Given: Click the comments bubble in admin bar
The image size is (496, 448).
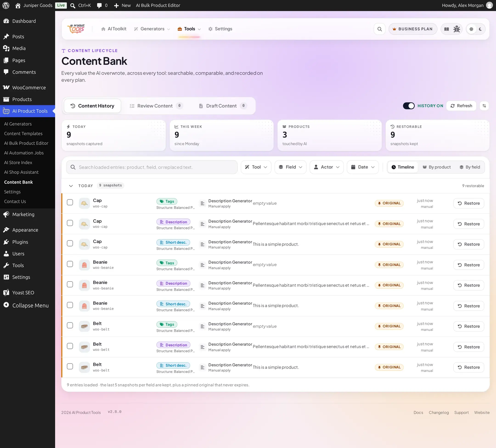Looking at the screenshot, I should point(99,6).
